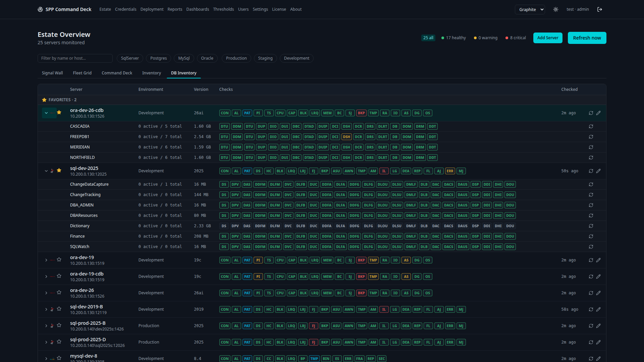Show 8 critical servers filter

pos(516,38)
